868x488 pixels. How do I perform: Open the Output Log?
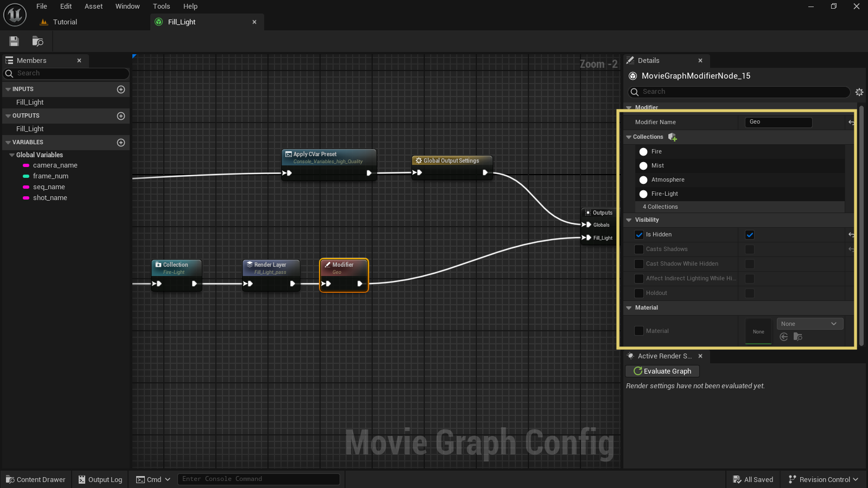tap(100, 479)
